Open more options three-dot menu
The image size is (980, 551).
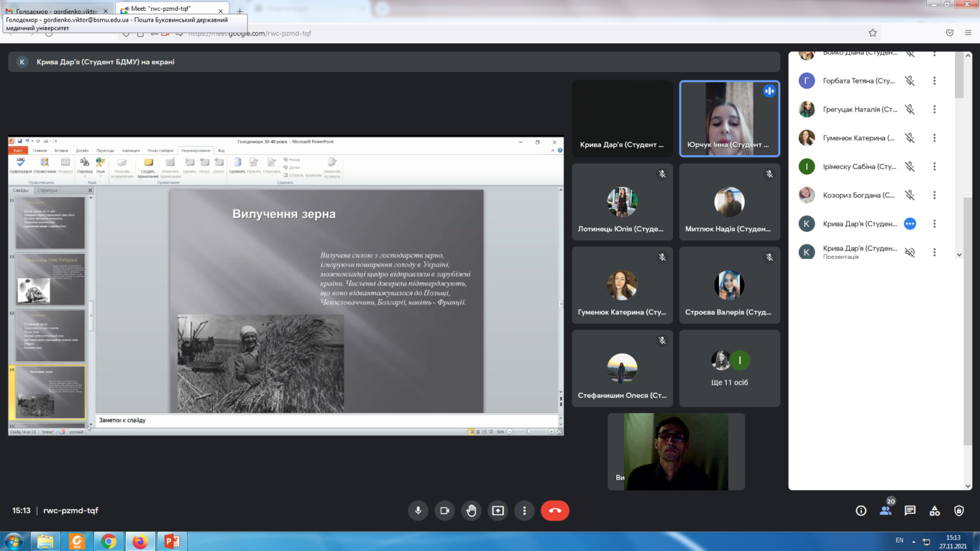point(524,511)
